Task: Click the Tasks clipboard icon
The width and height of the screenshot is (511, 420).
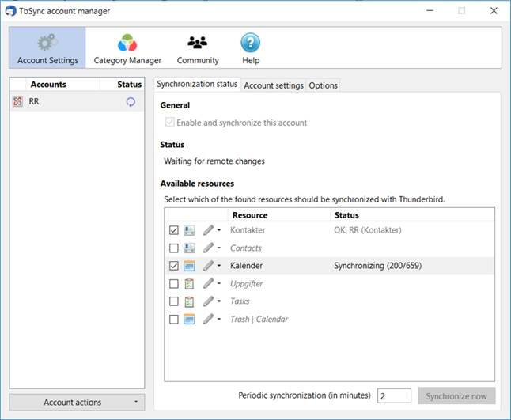Action: 189,301
